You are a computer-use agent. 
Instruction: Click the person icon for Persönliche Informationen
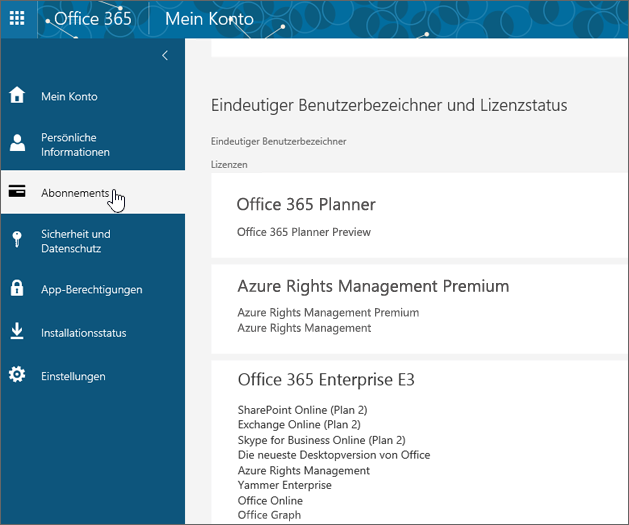(17, 143)
